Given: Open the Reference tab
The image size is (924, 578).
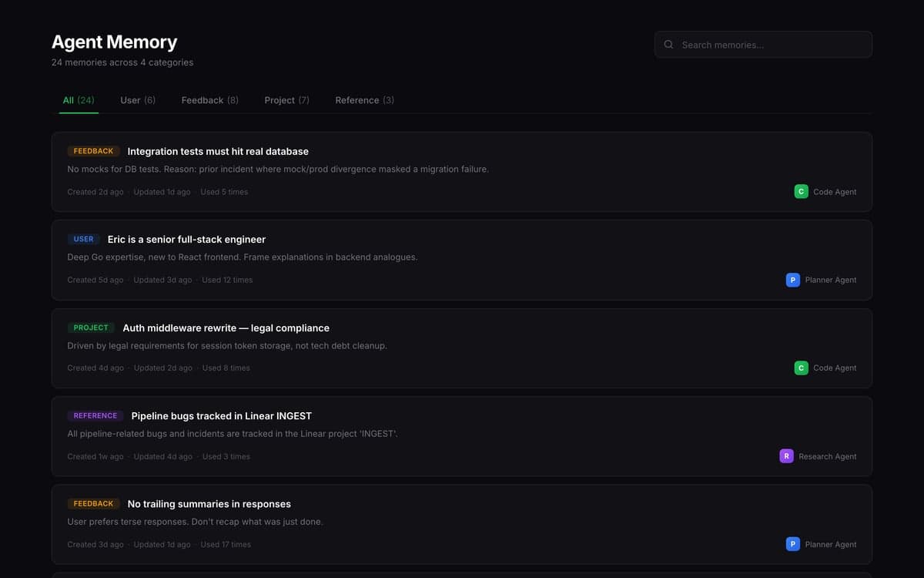Looking at the screenshot, I should 363,99.
